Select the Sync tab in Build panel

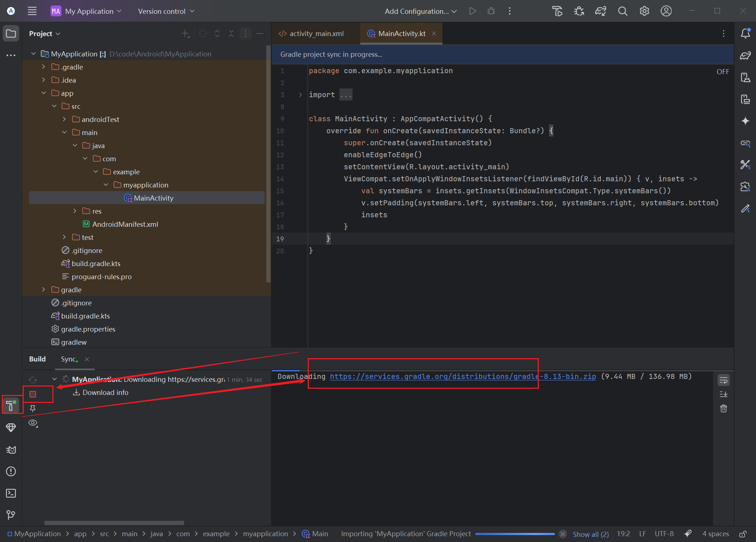click(69, 359)
